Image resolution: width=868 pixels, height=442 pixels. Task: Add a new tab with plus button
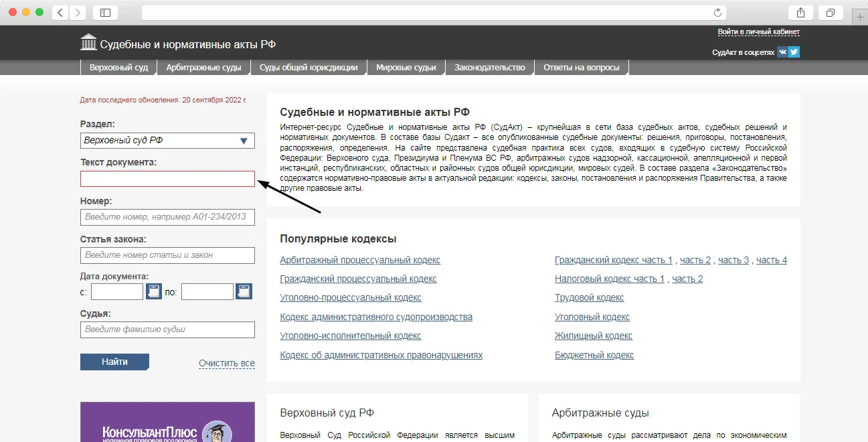[x=860, y=17]
